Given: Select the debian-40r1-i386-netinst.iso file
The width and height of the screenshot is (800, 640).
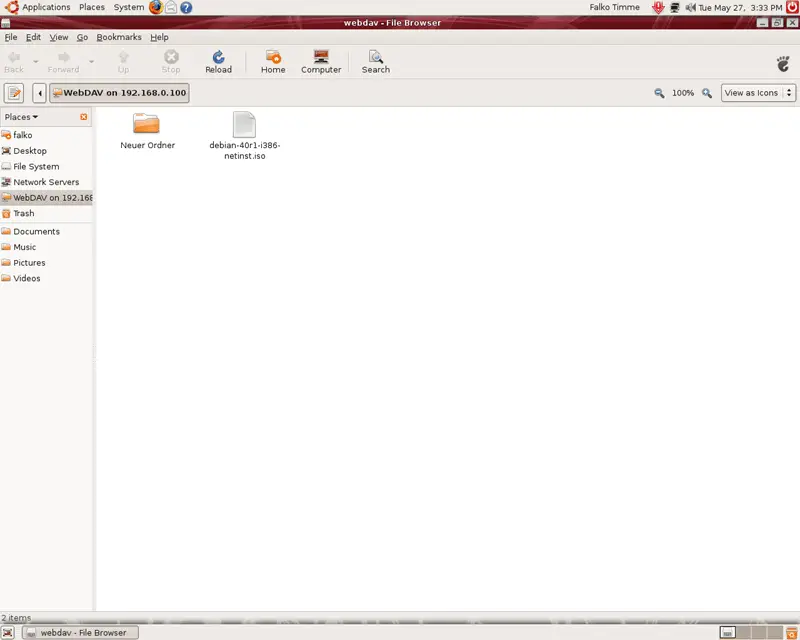Looking at the screenshot, I should click(x=244, y=136).
